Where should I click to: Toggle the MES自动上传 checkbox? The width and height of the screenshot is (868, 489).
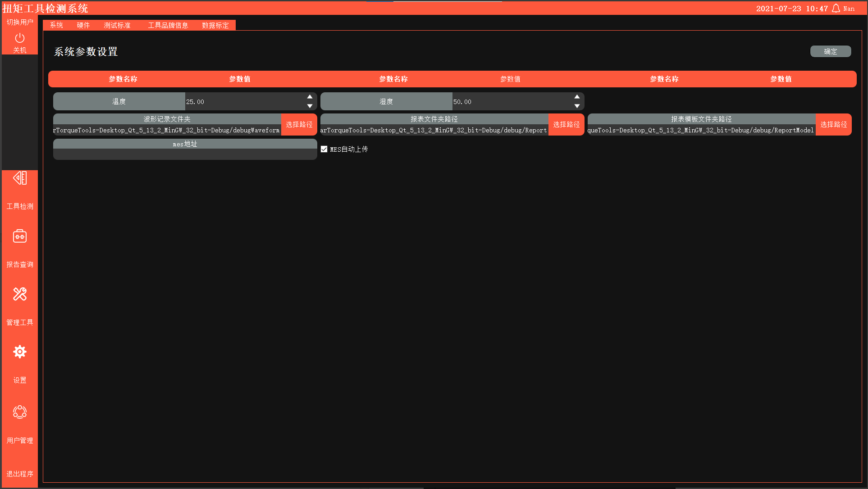pyautogui.click(x=324, y=149)
